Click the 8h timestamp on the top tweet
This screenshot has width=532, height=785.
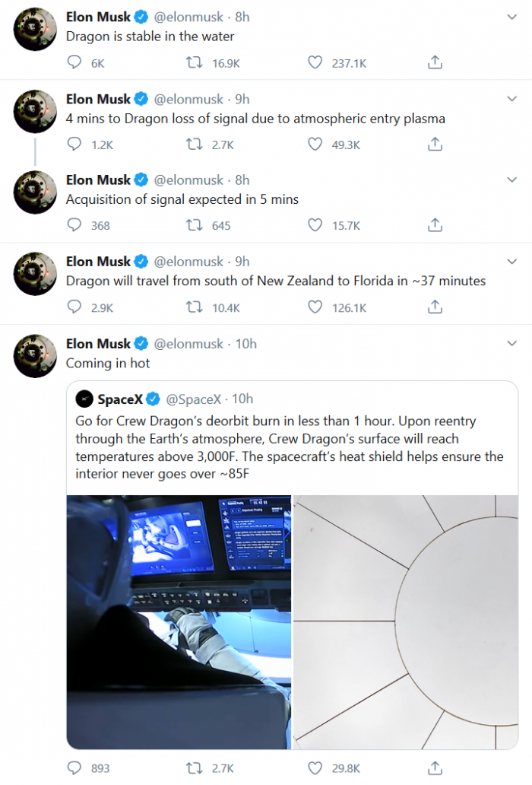[242, 16]
